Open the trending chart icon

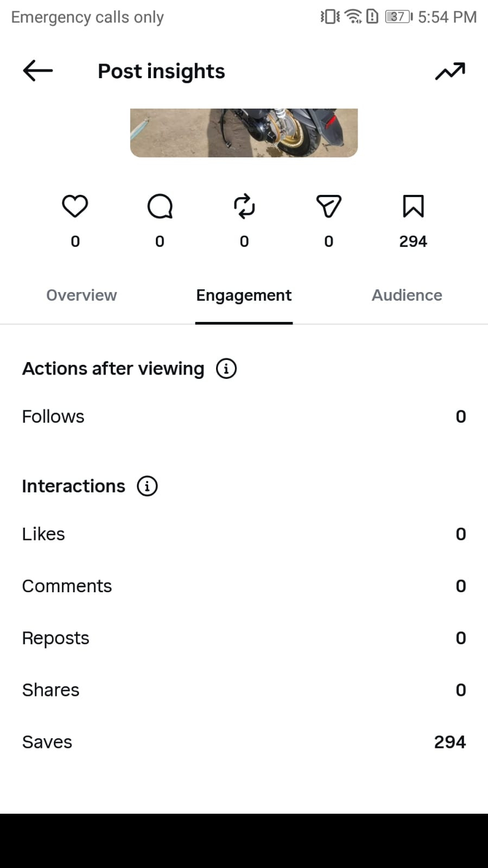(450, 71)
